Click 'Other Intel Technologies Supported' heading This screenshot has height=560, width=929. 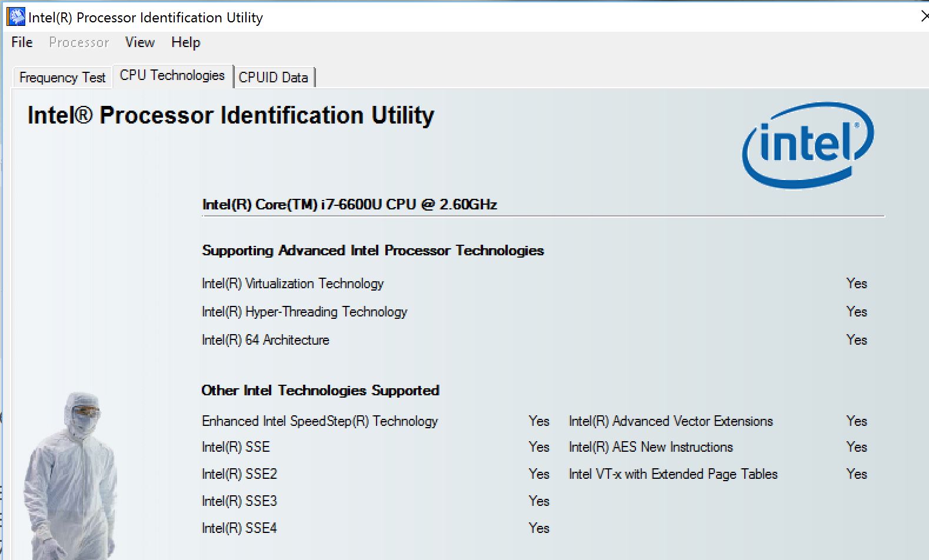click(x=320, y=391)
